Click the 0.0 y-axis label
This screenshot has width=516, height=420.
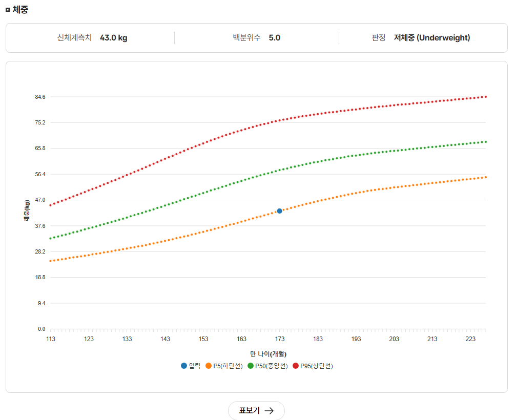[x=42, y=329]
